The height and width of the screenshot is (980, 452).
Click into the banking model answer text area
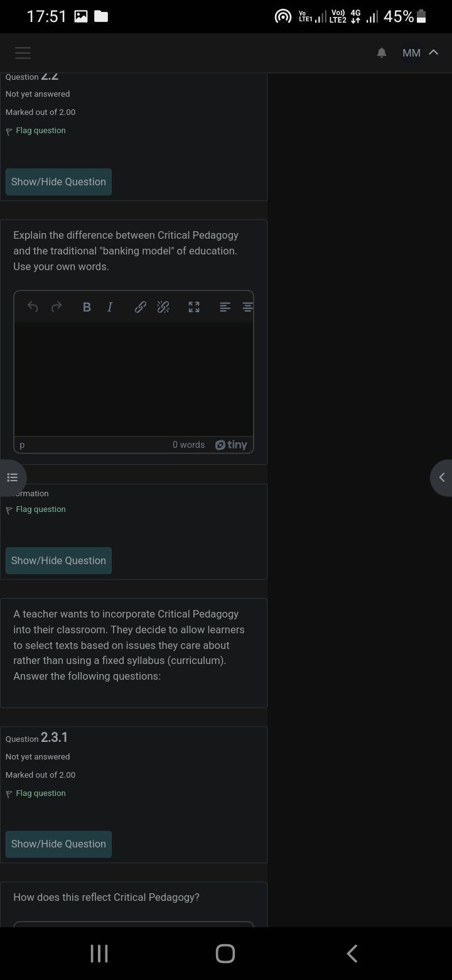134,379
